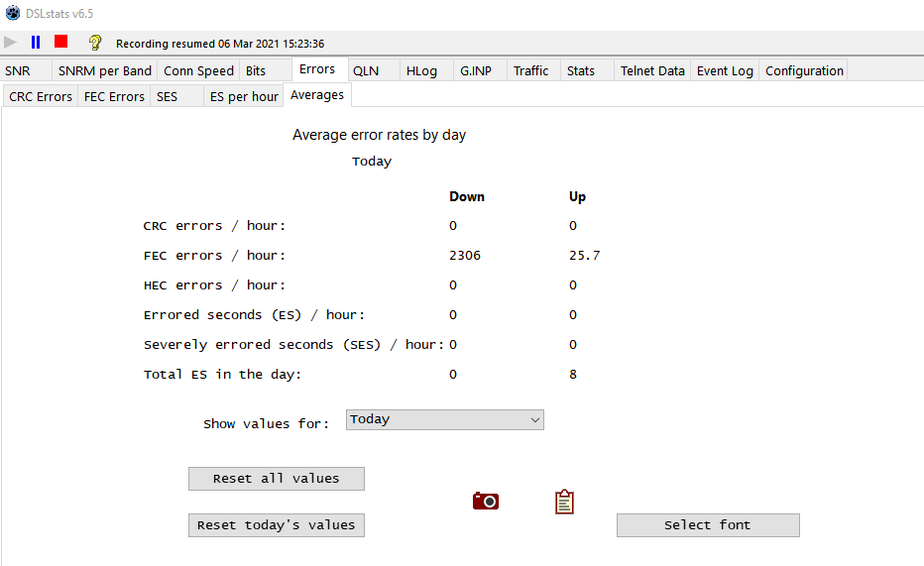Image resolution: width=924 pixels, height=566 pixels.
Task: Click the Show values for label
Action: [x=267, y=424]
